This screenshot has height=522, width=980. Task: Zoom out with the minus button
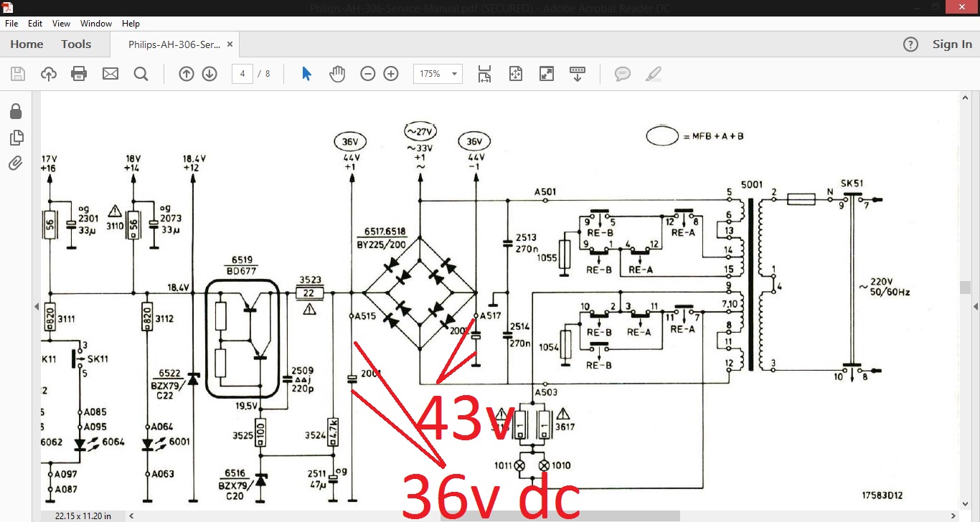coord(368,74)
